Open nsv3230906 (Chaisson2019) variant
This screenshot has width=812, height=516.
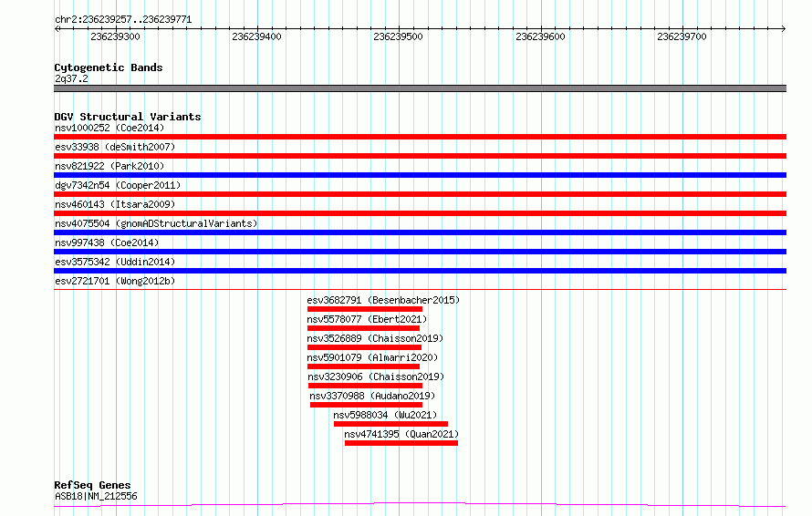pos(376,377)
